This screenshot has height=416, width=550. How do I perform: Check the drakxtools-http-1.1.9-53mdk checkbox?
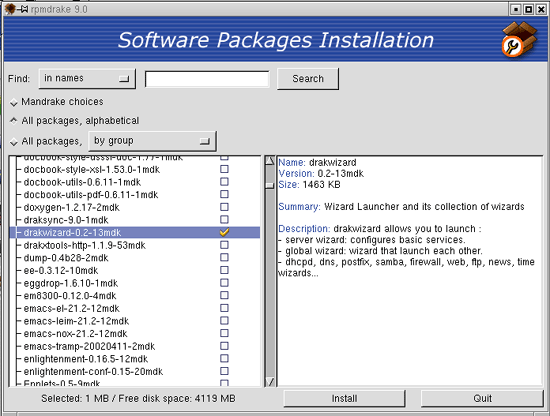click(x=224, y=245)
